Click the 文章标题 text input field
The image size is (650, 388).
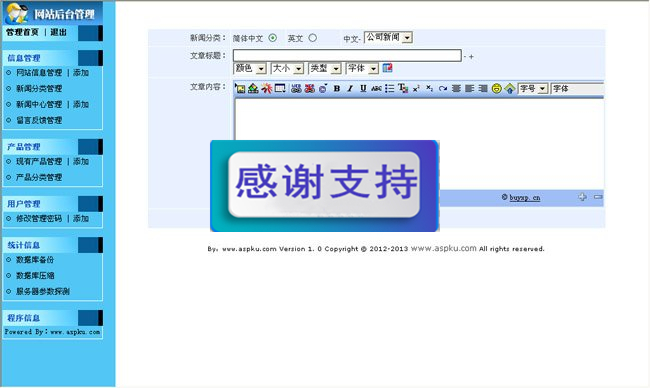click(347, 56)
